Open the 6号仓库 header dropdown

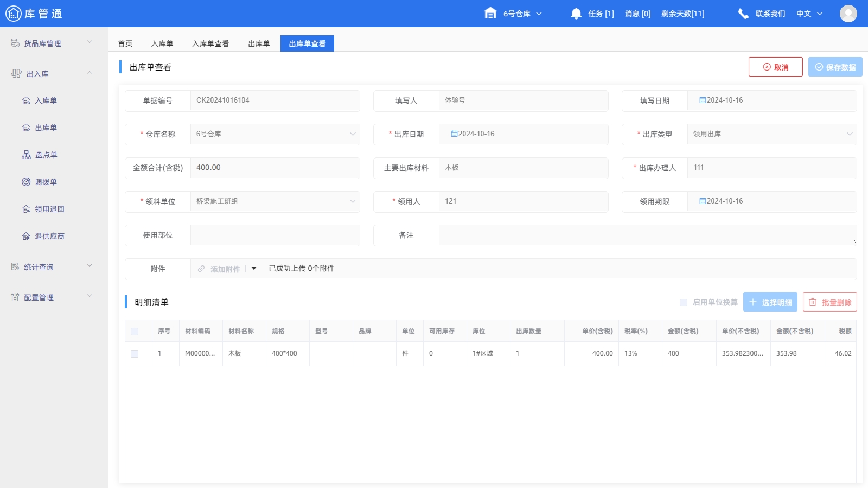click(522, 14)
